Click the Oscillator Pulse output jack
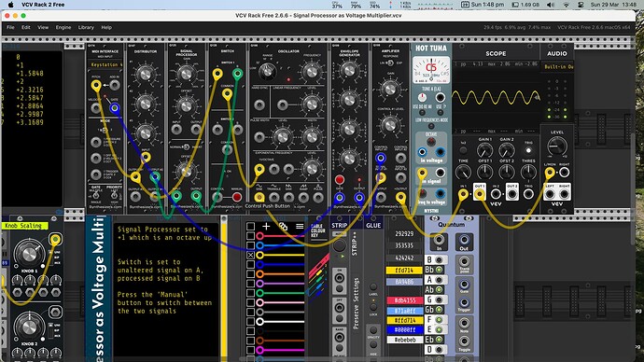 pyautogui.click(x=318, y=198)
